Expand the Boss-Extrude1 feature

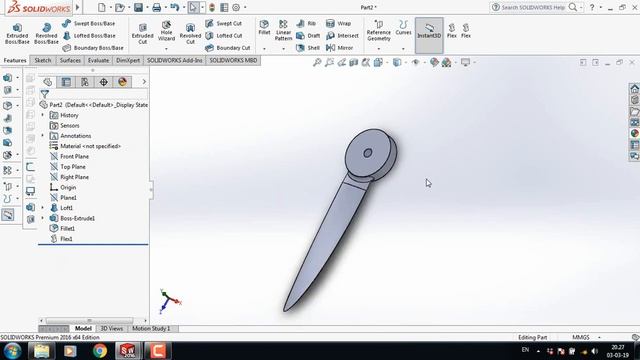pyautogui.click(x=42, y=218)
